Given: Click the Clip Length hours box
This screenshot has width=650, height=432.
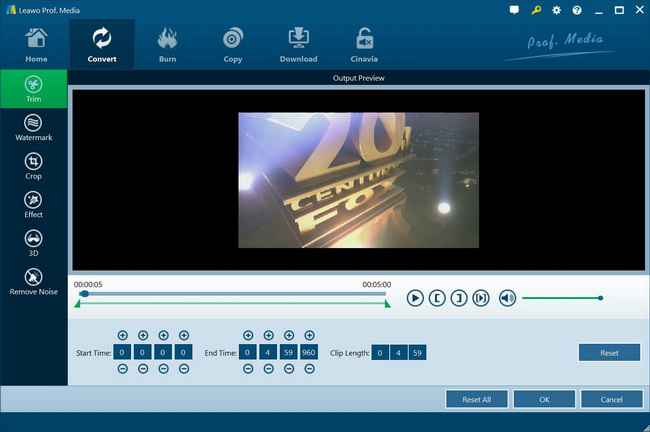Looking at the screenshot, I should click(x=380, y=353).
